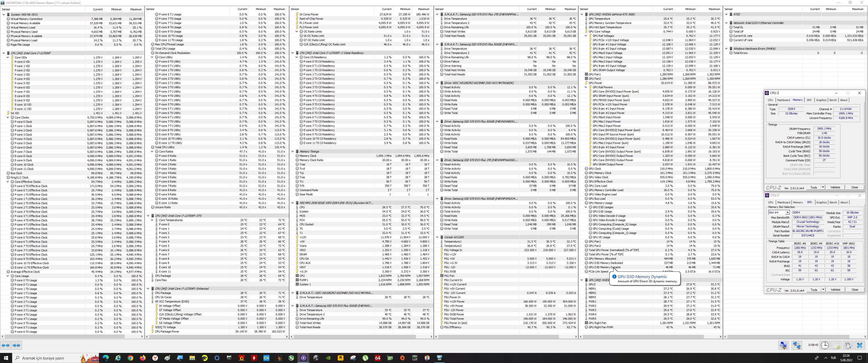Click Validate in lower CPU-Z window
The width and height of the screenshot is (868, 363).
[835, 290]
